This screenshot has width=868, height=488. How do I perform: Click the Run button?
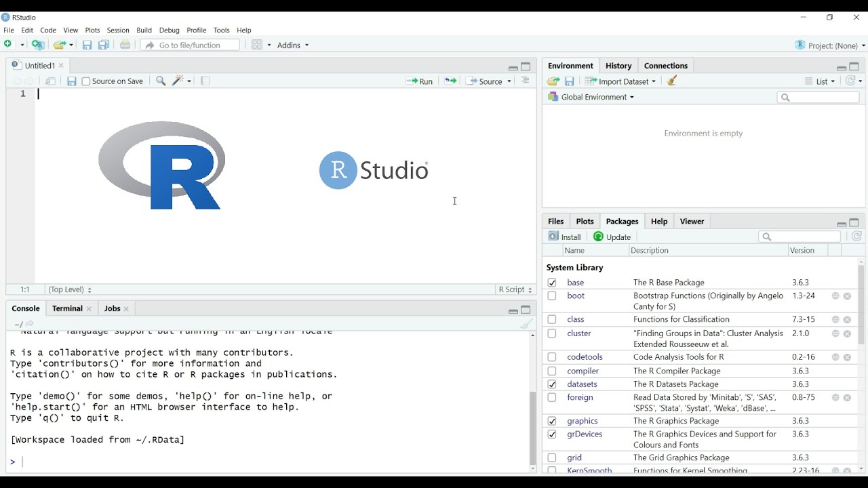419,81
